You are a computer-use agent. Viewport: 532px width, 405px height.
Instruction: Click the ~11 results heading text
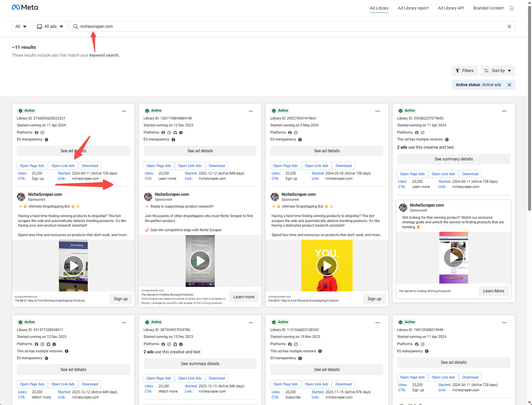[24, 47]
